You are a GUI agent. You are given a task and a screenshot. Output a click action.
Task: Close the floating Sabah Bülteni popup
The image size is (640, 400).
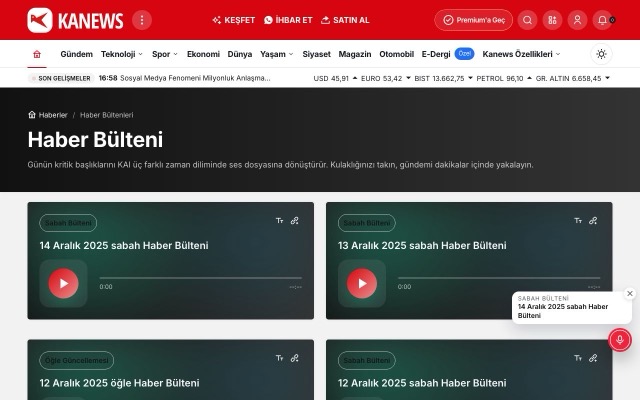click(630, 293)
